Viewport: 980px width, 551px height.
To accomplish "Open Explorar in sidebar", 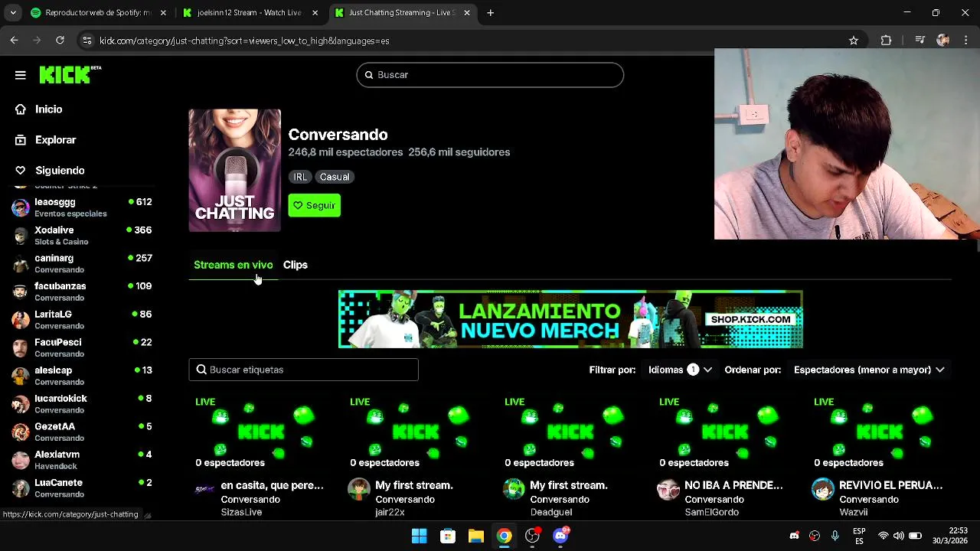I will (55, 140).
